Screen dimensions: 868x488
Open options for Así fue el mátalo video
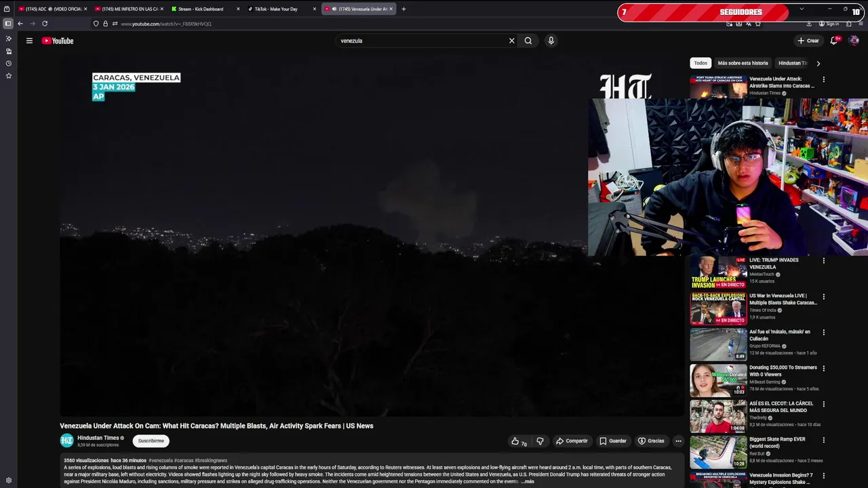tap(824, 333)
